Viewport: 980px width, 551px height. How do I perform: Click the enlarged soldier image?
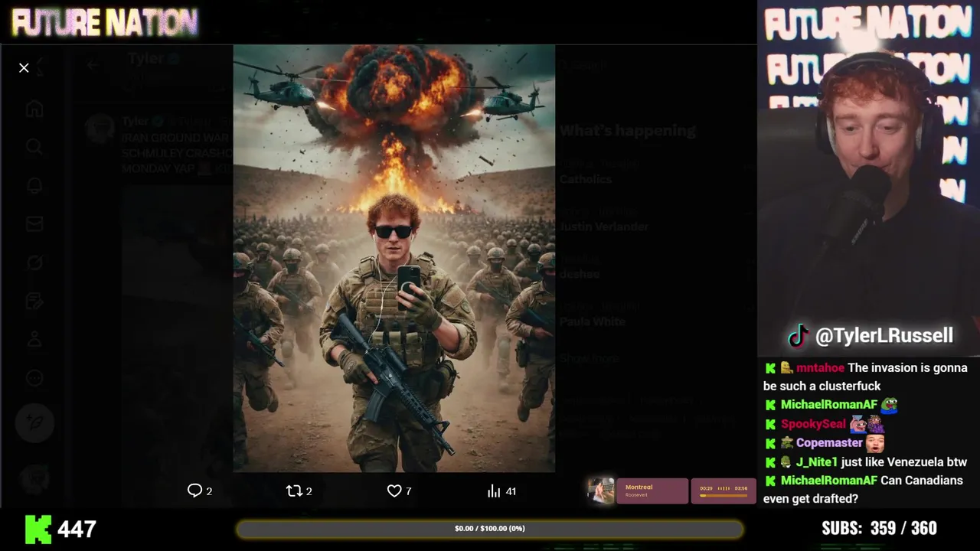tap(394, 258)
